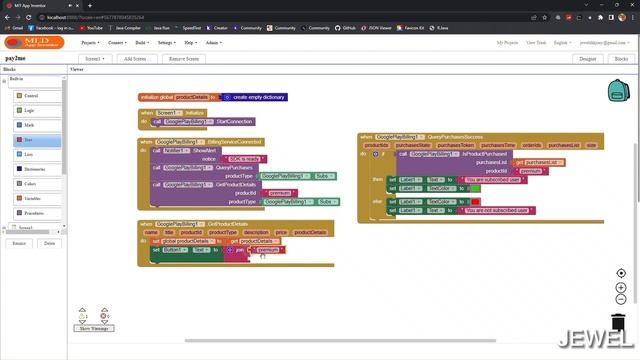This screenshot has width=640, height=360.
Task: Click the mutator gear on if block
Action: pos(376,154)
